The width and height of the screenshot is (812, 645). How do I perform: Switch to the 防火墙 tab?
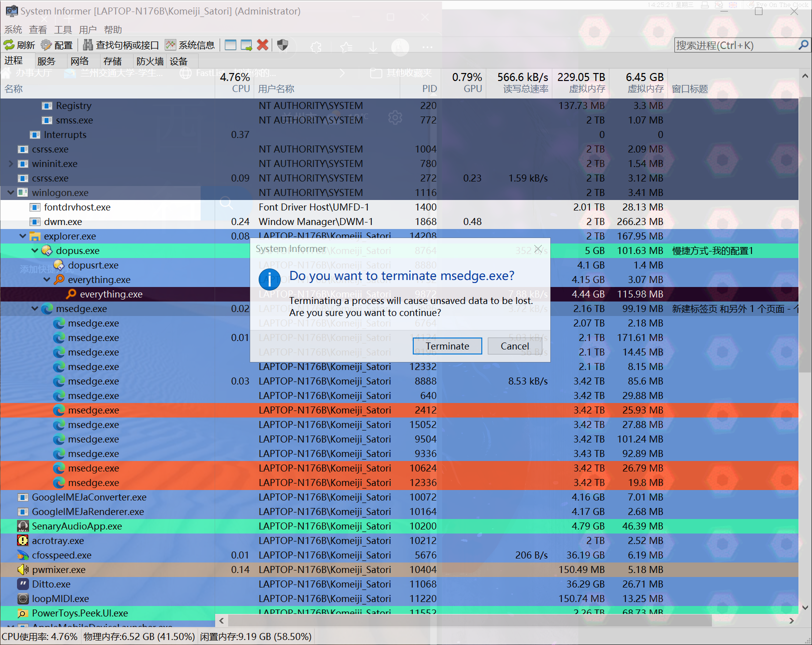coord(150,61)
